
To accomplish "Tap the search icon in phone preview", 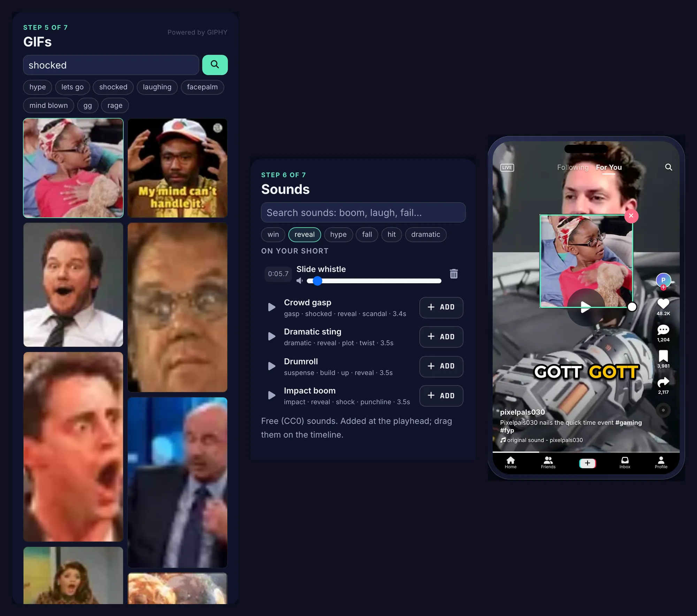I will tap(668, 167).
